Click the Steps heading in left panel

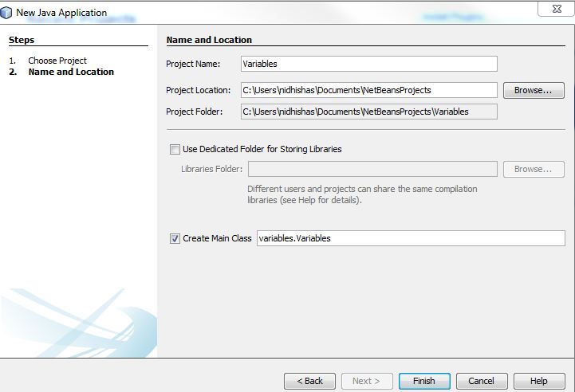[22, 40]
